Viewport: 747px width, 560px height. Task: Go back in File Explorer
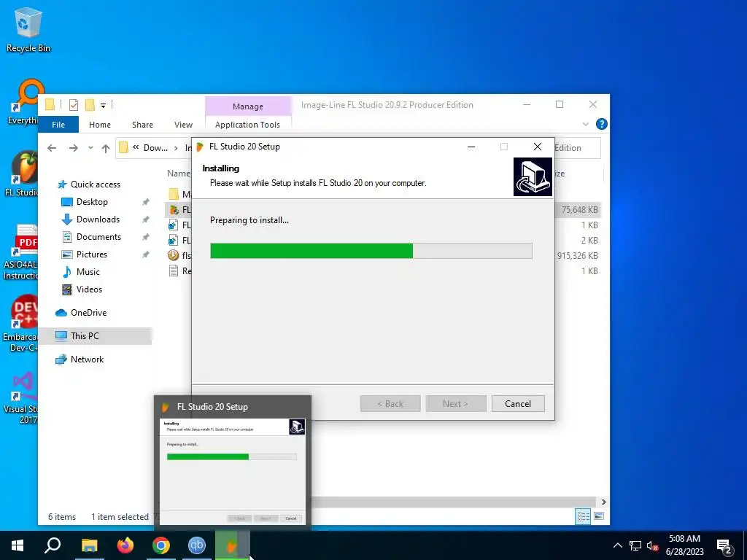click(52, 148)
